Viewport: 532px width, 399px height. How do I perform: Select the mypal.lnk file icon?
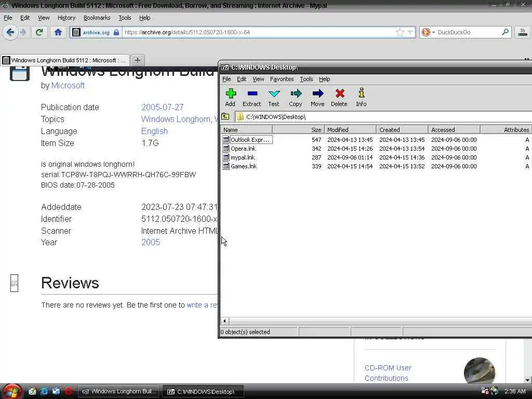226,157
